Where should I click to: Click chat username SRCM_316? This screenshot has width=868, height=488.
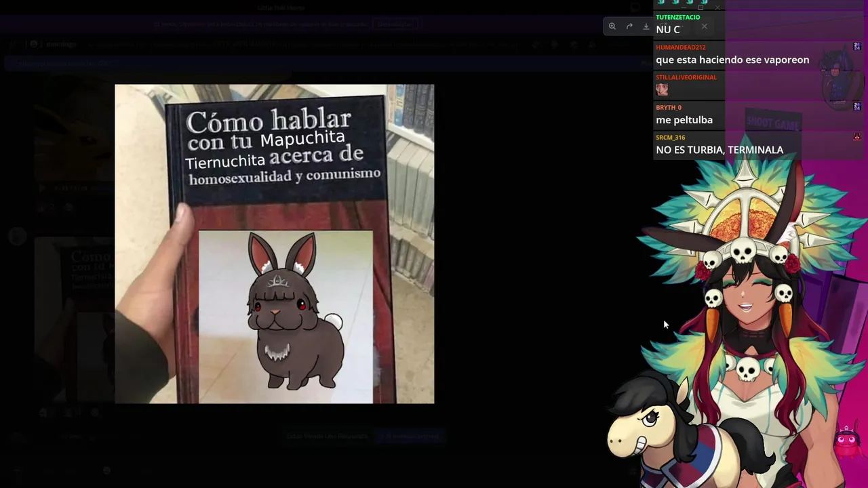pos(670,138)
